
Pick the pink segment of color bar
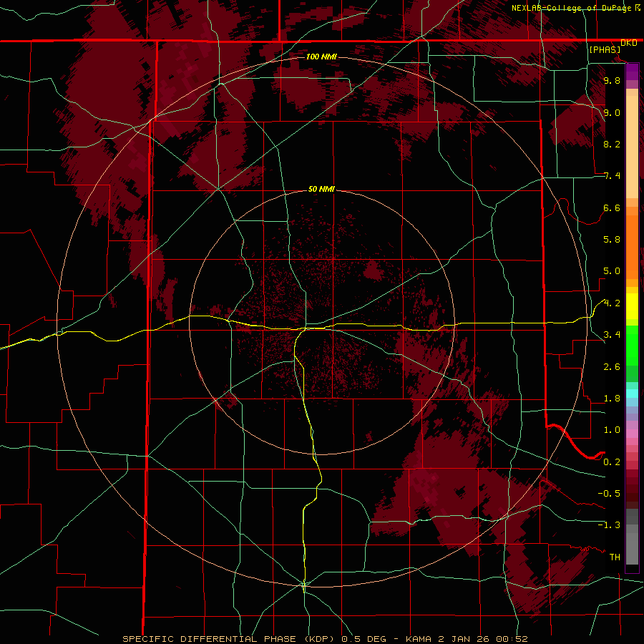(632, 434)
